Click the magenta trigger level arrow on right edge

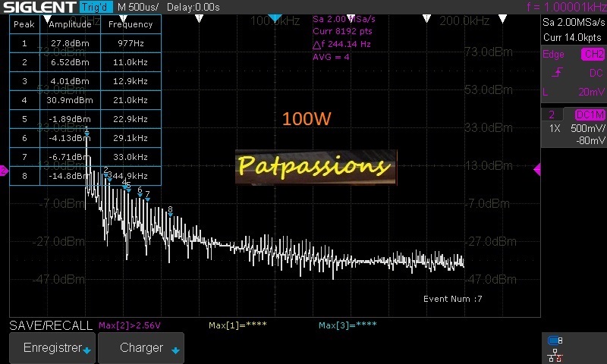point(537,171)
